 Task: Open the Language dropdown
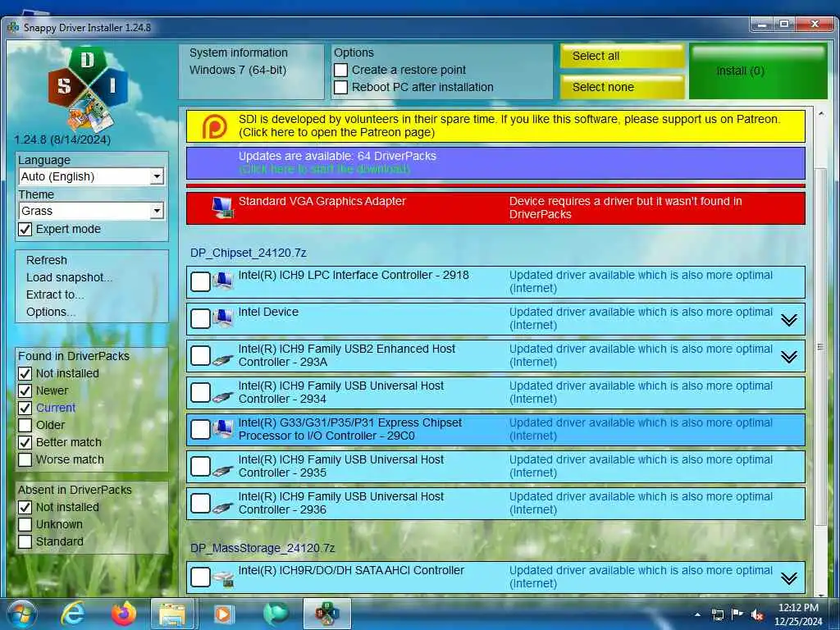pos(91,176)
